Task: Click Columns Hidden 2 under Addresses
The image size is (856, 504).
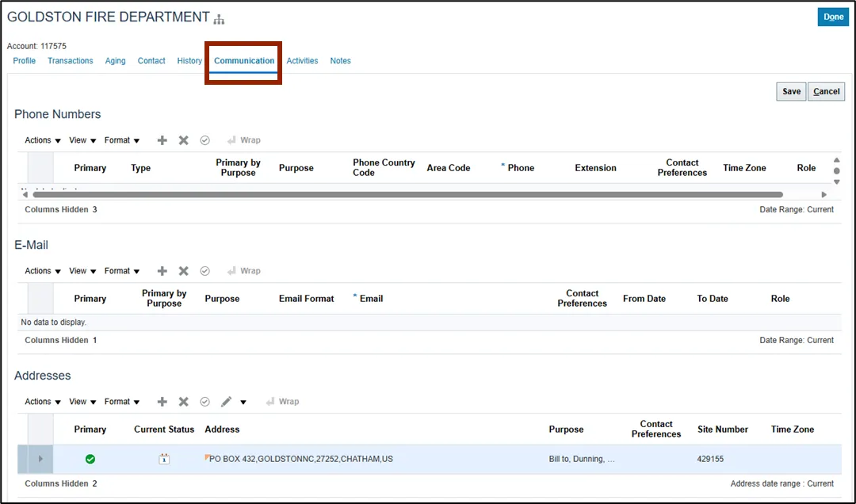Action: (61, 484)
